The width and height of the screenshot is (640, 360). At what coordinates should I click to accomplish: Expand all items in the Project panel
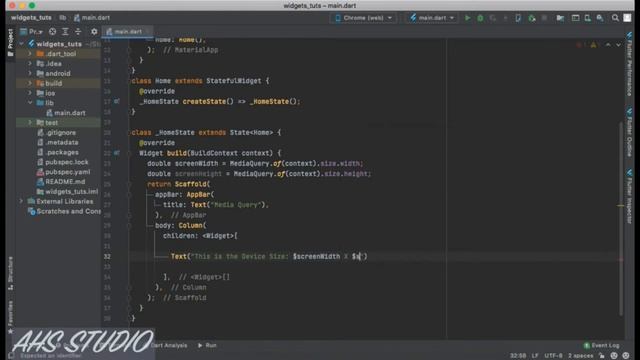[65, 31]
